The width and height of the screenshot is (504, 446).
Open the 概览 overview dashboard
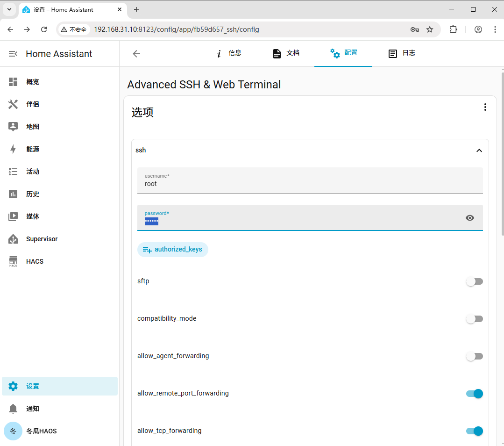tap(59, 82)
